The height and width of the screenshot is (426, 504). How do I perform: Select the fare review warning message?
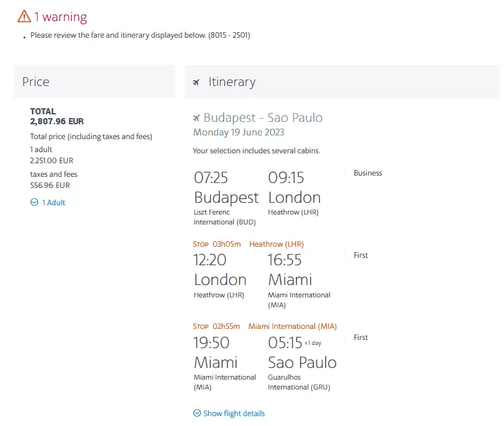[x=140, y=35]
